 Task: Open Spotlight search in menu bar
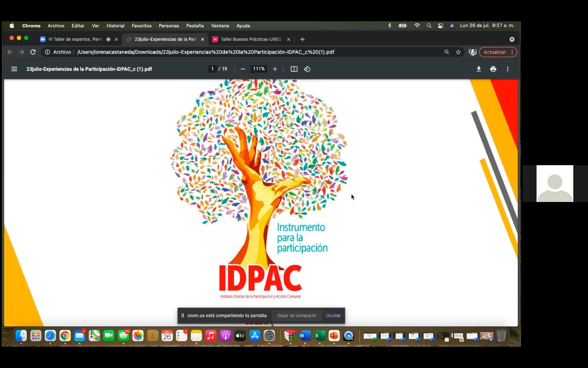click(x=429, y=25)
